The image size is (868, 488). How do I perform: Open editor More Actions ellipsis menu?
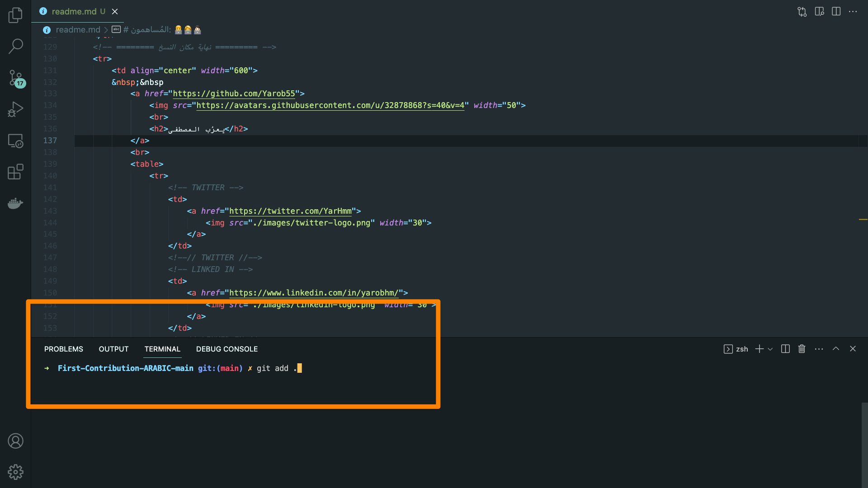click(x=853, y=12)
